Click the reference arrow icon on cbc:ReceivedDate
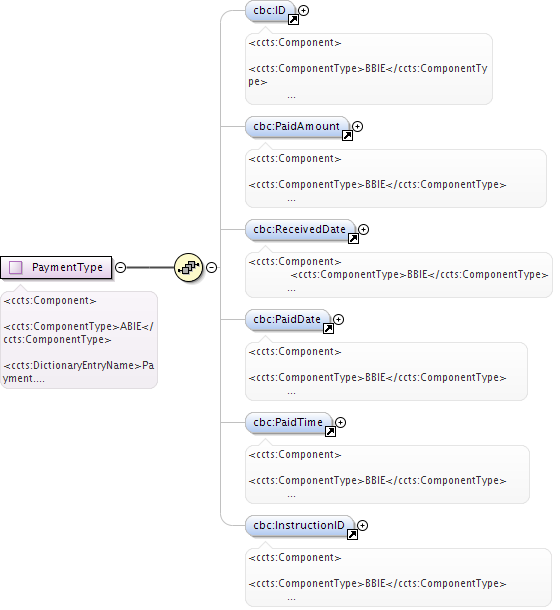 (353, 238)
